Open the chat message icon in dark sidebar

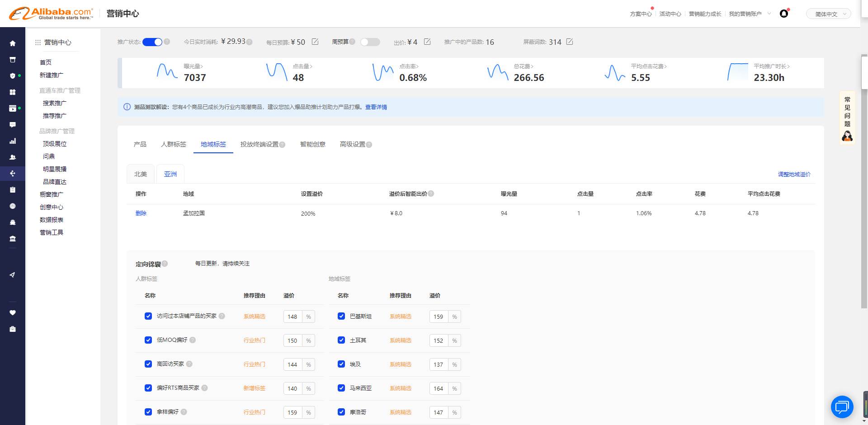(x=13, y=125)
